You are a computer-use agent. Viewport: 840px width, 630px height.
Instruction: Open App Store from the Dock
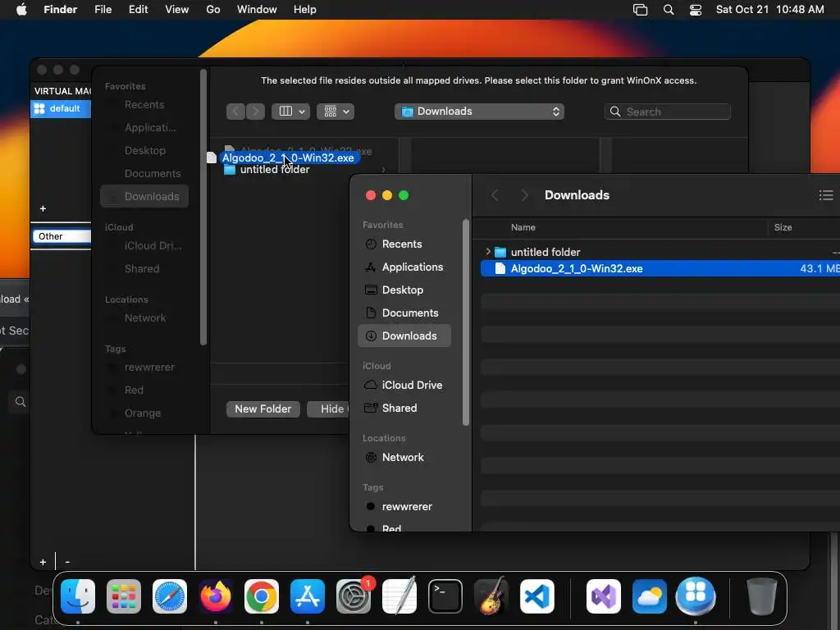pos(308,596)
